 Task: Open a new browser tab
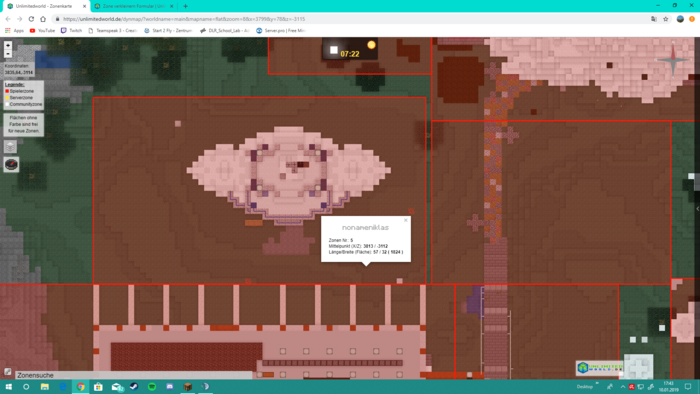tap(185, 6)
